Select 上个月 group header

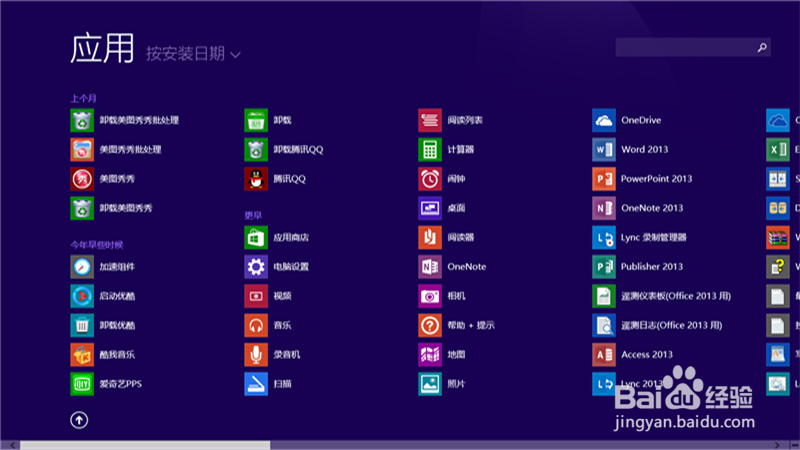[83, 98]
